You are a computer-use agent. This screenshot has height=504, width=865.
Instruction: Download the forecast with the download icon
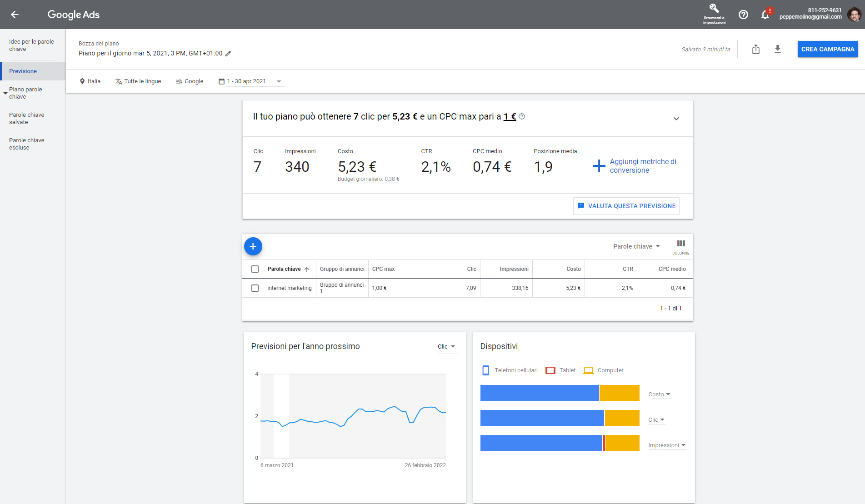778,49
